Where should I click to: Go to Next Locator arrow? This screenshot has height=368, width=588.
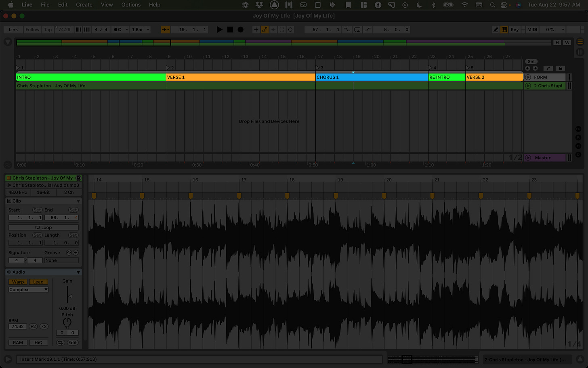tap(535, 68)
